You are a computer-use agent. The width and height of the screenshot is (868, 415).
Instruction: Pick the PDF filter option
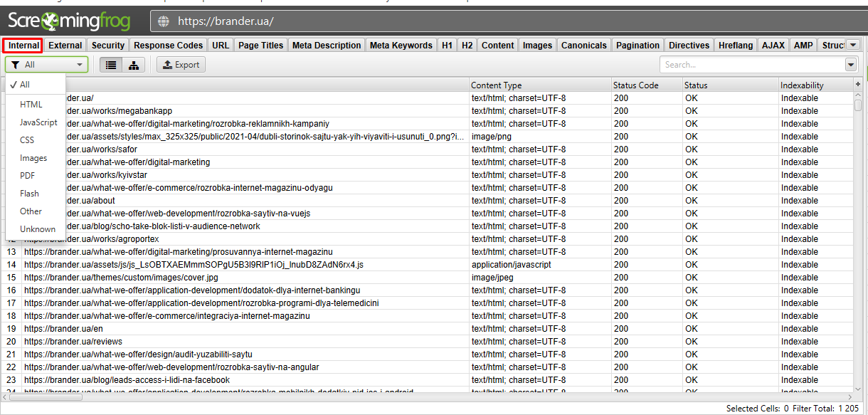tap(28, 176)
